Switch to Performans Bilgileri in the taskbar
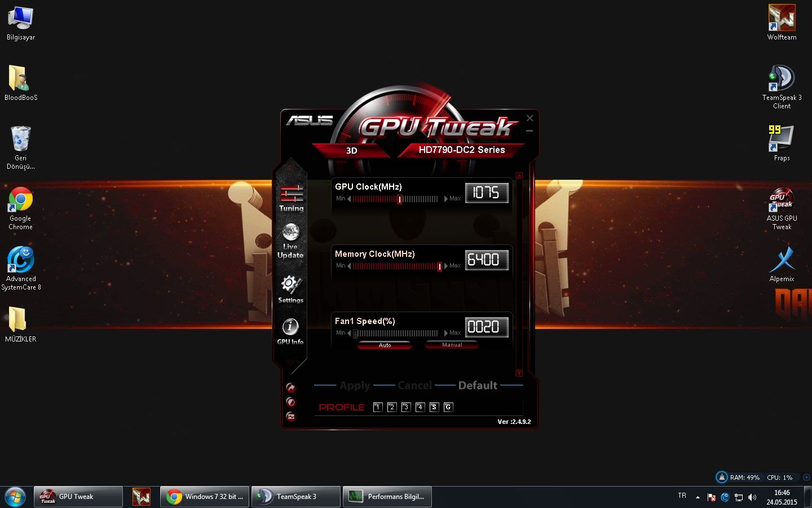The height and width of the screenshot is (508, 812). (387, 497)
